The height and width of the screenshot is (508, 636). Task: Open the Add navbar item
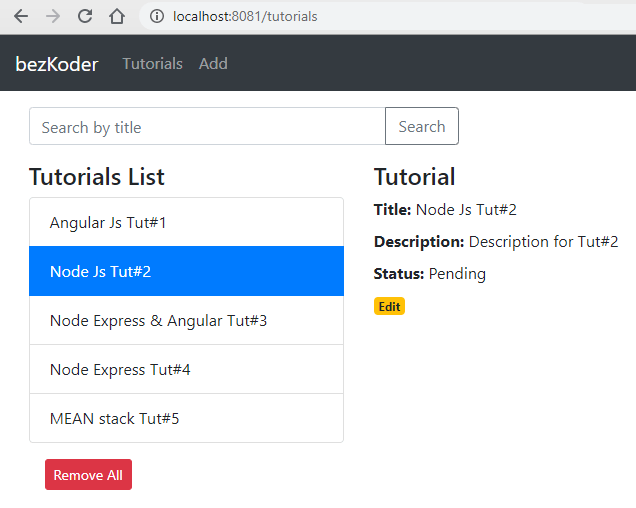(x=213, y=64)
